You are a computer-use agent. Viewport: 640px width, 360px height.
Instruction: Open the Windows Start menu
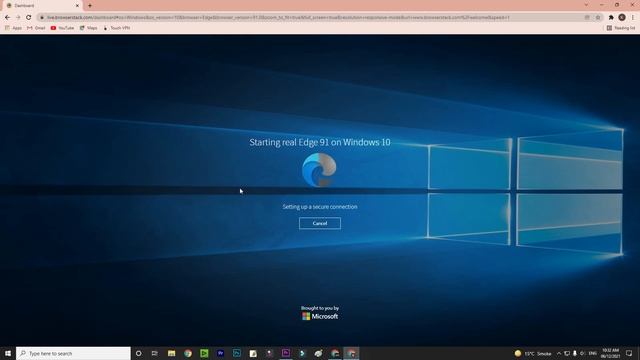pyautogui.click(x=8, y=353)
